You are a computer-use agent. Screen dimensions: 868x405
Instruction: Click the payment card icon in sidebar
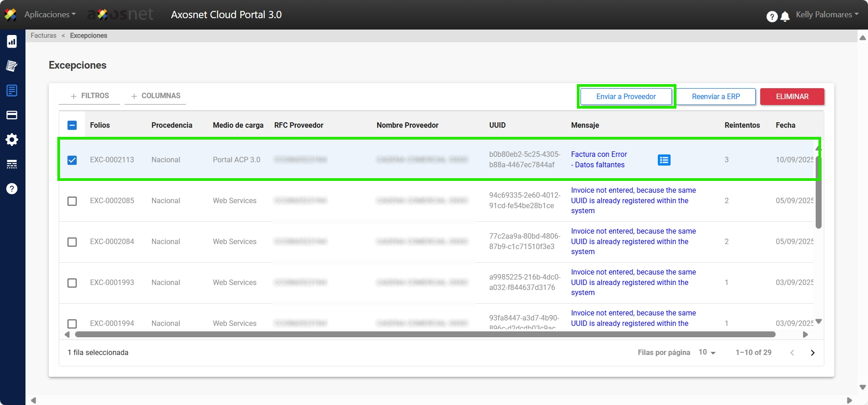tap(12, 115)
